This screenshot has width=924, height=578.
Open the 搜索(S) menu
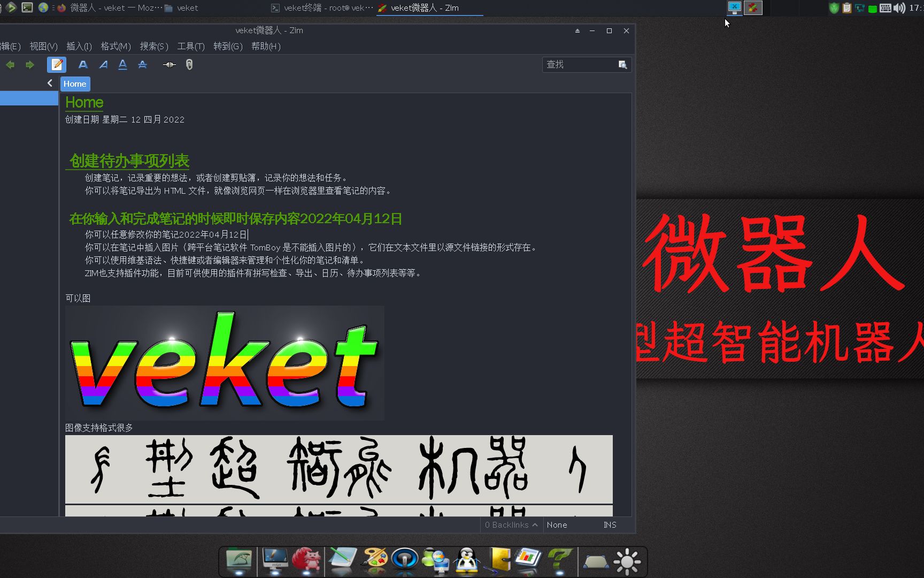[154, 47]
